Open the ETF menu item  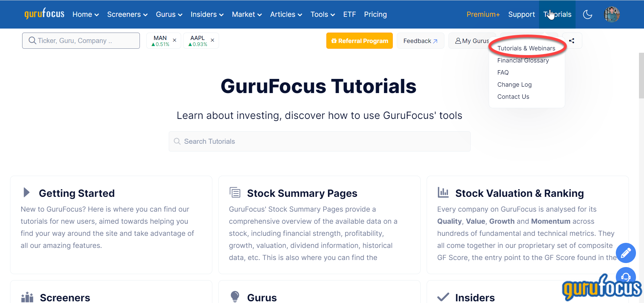click(x=350, y=14)
